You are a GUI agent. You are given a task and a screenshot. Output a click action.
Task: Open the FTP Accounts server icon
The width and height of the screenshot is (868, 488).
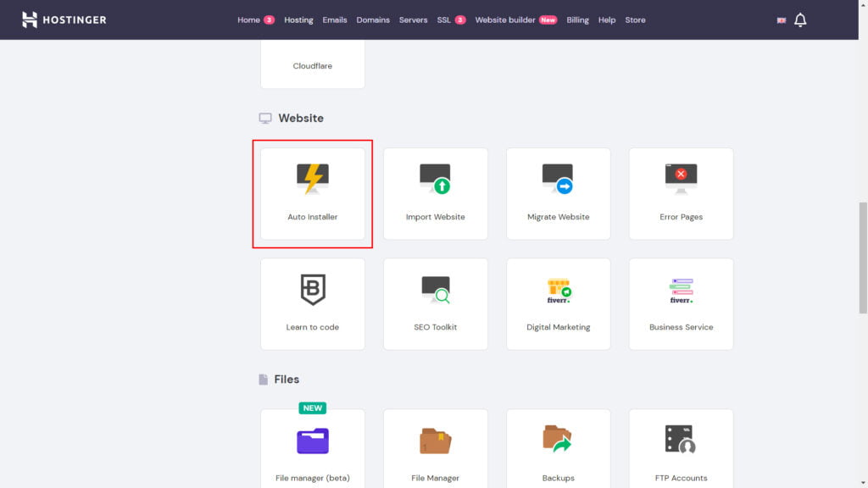[681, 440]
